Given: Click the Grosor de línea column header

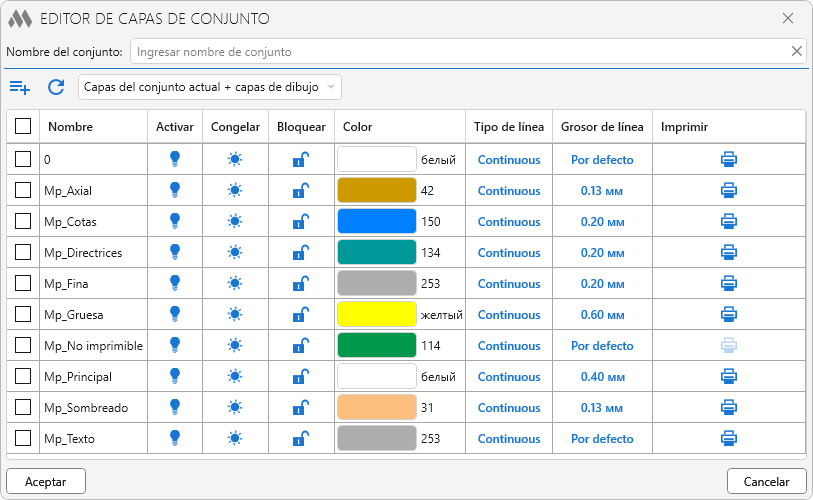Looking at the screenshot, I should (x=602, y=127).
